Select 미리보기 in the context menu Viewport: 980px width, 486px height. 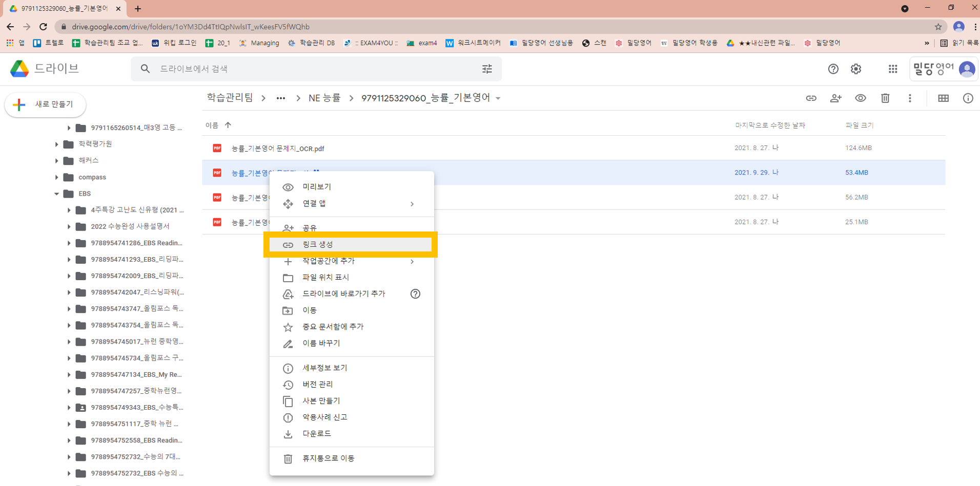pyautogui.click(x=352, y=187)
